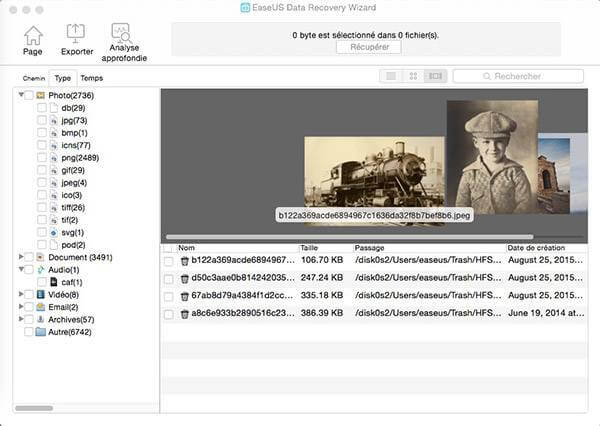Sort by the Taille column header
Viewport: 600px width, 426px height.
point(326,248)
